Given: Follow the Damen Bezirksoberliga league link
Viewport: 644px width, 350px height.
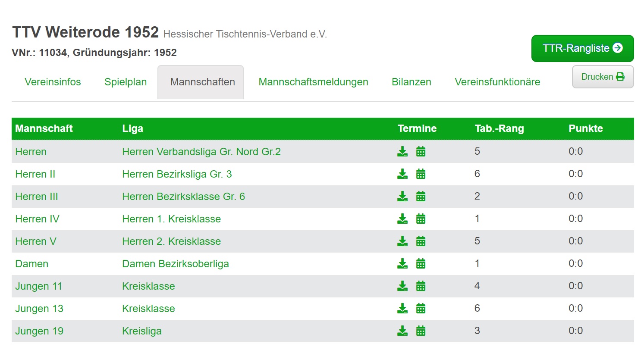Looking at the screenshot, I should [x=176, y=264].
